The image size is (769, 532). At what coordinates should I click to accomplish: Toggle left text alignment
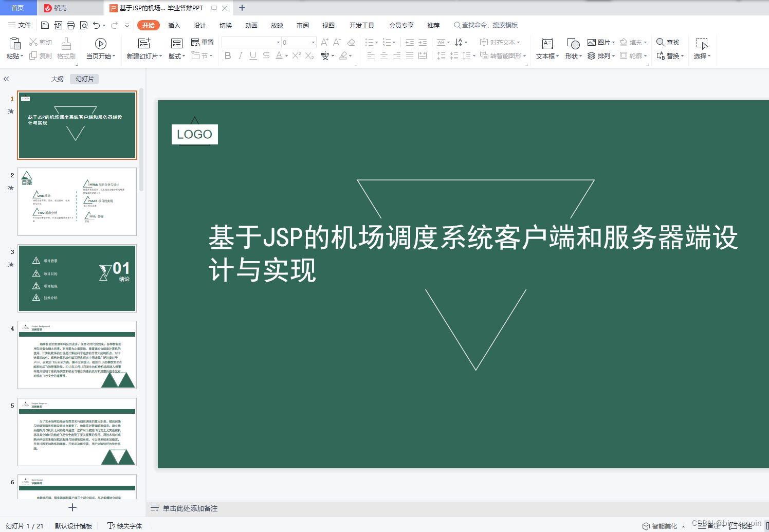point(371,56)
